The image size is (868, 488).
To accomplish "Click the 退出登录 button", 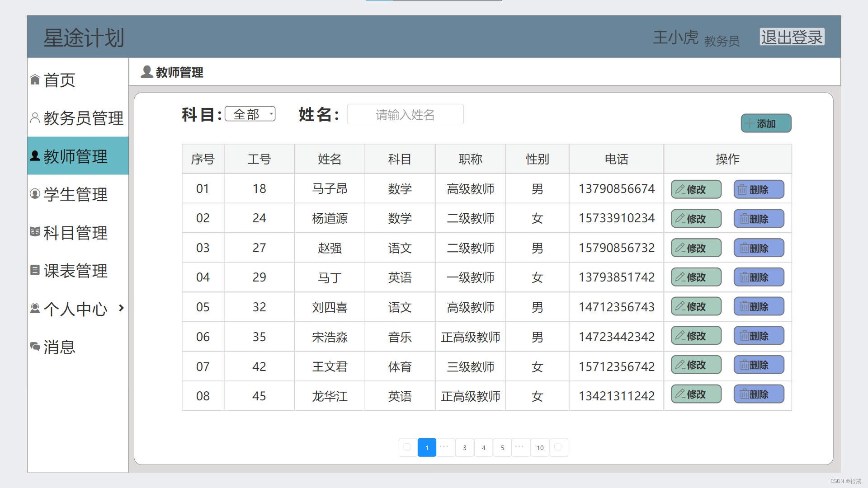I will pos(792,37).
